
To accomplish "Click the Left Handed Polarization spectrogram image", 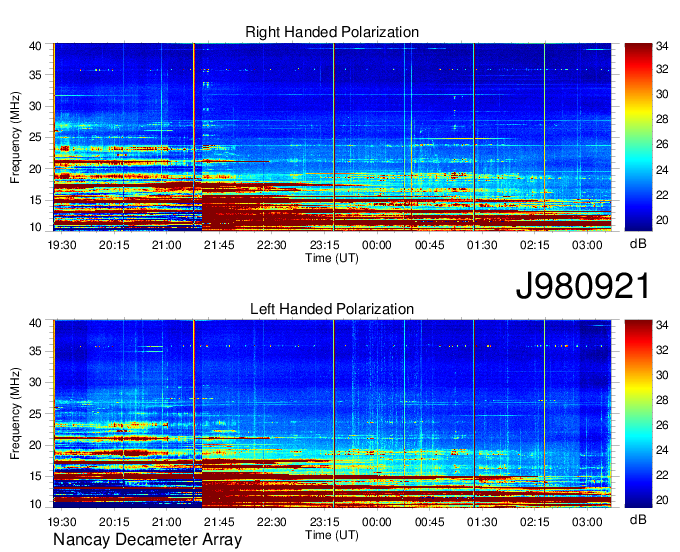I will pos(332,414).
